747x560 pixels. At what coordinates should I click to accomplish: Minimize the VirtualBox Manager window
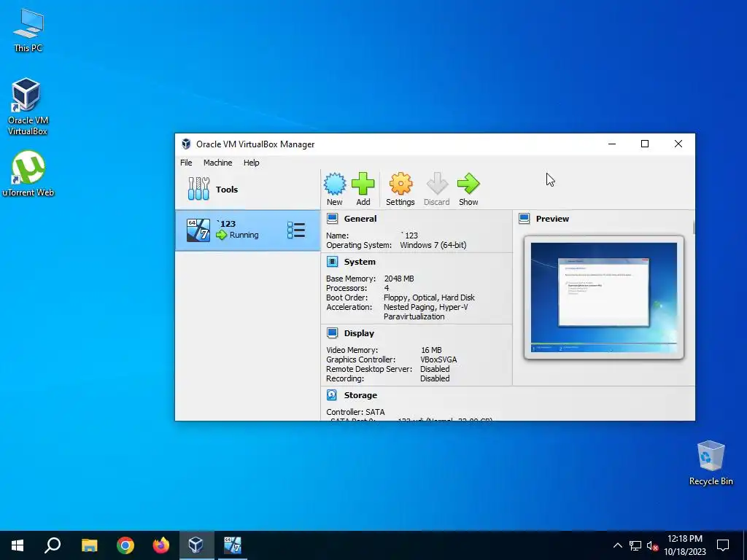(612, 144)
